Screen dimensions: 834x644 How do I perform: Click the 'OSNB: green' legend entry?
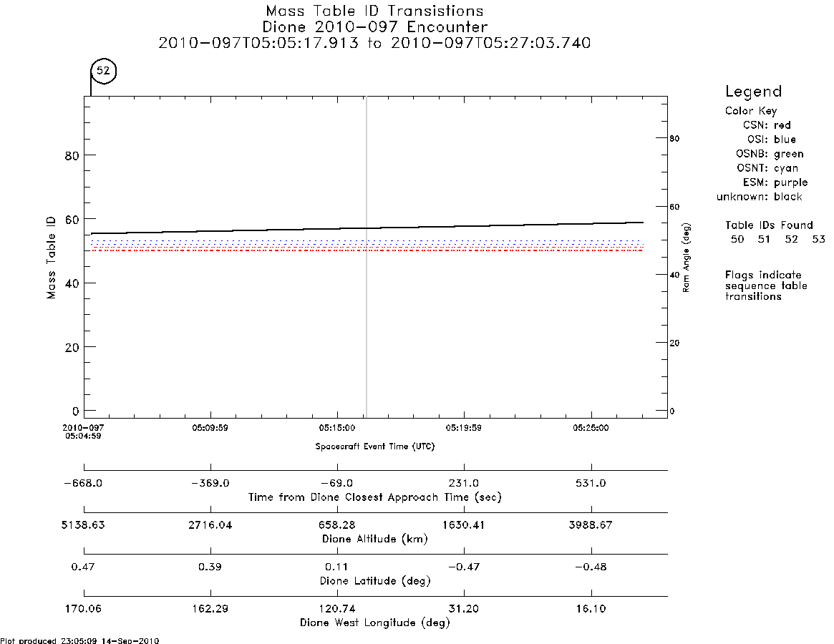(x=769, y=155)
